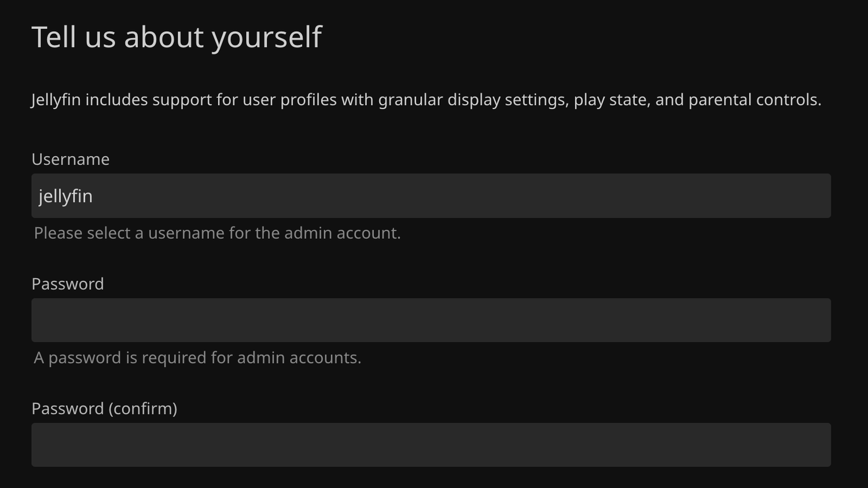868x488 pixels.
Task: Click the Username input field containing jellyfin
Action: click(x=431, y=196)
